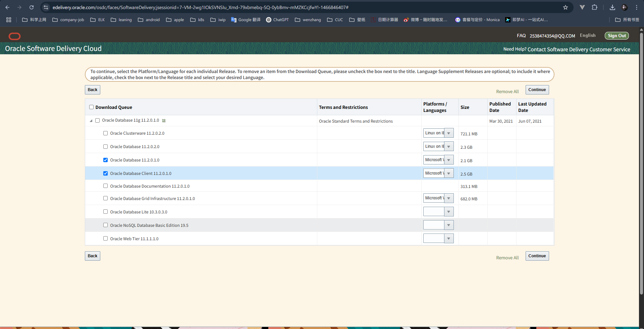Open the Google 翻译 bookmark
The height and width of the screenshot is (329, 644).
click(246, 20)
